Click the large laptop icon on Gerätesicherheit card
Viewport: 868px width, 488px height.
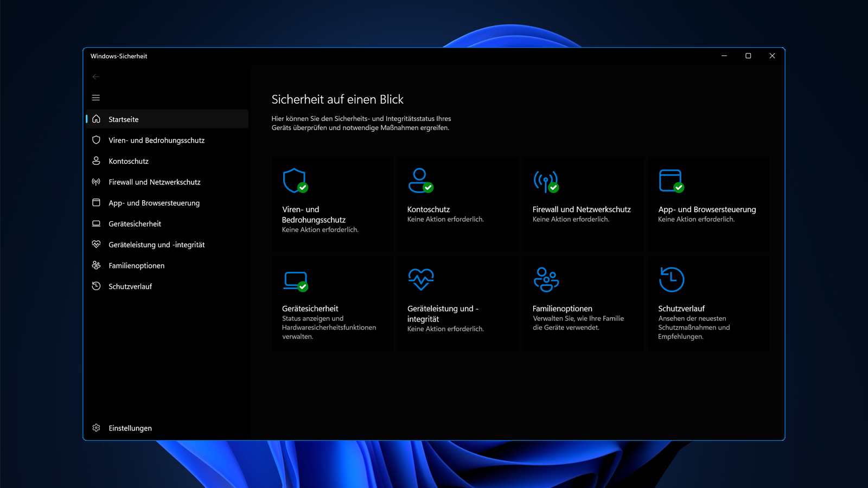coord(296,281)
